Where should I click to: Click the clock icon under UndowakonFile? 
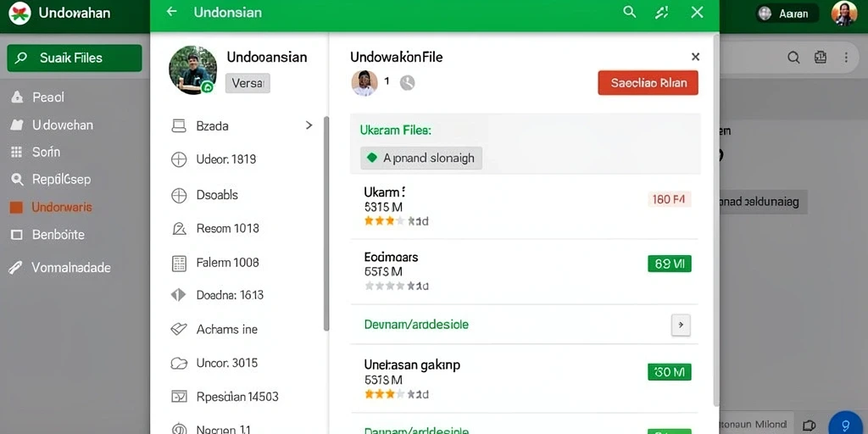pyautogui.click(x=408, y=82)
